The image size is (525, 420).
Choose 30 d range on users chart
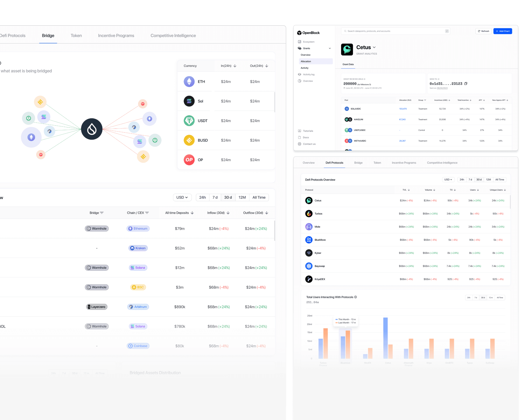point(483,297)
